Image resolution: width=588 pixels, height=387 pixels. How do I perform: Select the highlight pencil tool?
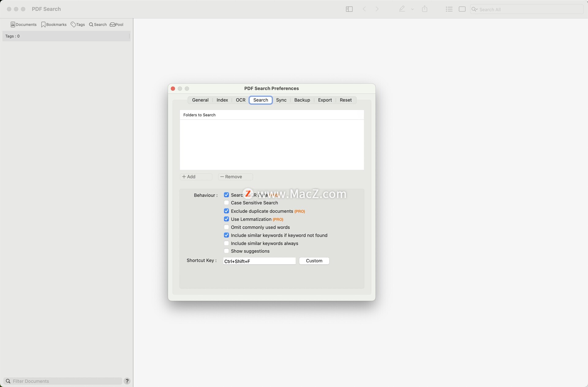tap(402, 9)
